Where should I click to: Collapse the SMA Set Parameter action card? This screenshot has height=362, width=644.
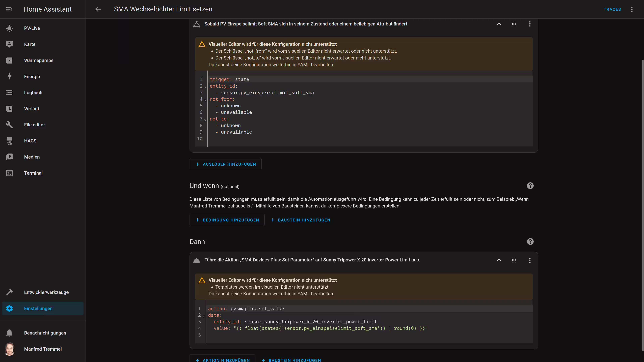pyautogui.click(x=499, y=260)
